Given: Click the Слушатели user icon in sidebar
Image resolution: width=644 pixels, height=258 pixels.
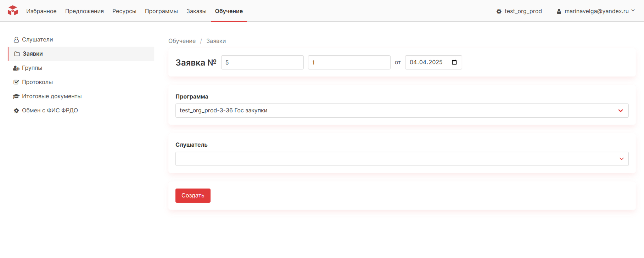Looking at the screenshot, I should point(16,40).
